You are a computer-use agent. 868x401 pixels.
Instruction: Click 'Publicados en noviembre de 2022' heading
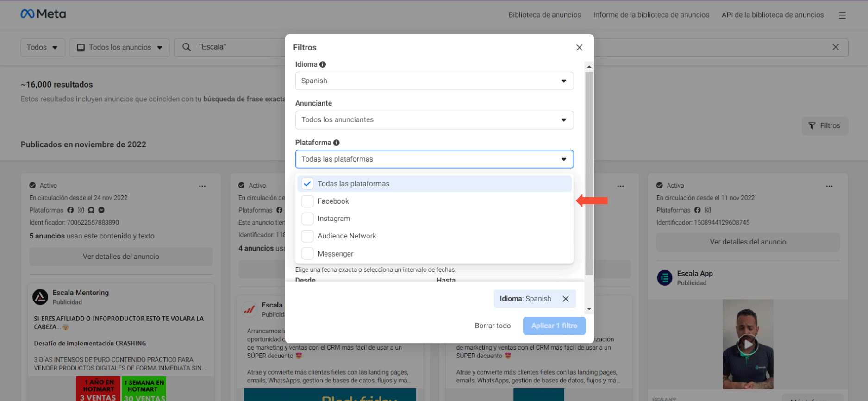(83, 144)
